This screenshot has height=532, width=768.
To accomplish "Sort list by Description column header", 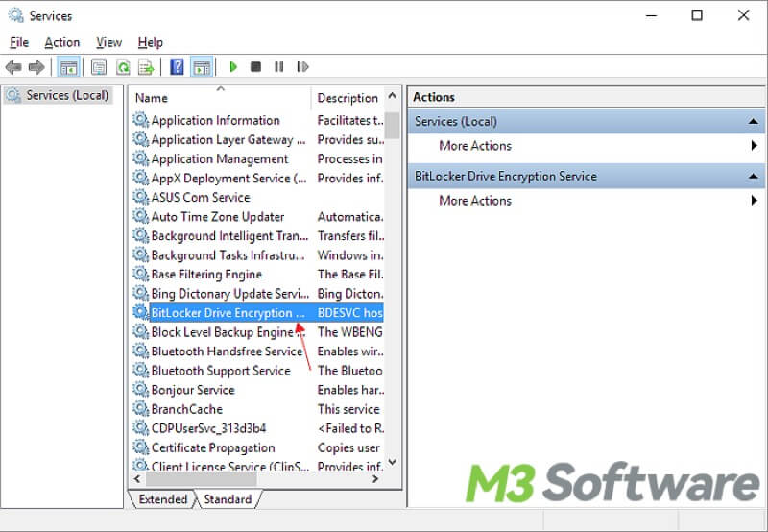I will coord(348,98).
